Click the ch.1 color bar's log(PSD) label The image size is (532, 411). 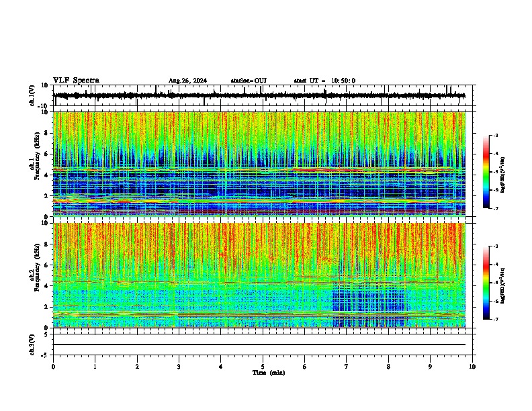[503, 175]
